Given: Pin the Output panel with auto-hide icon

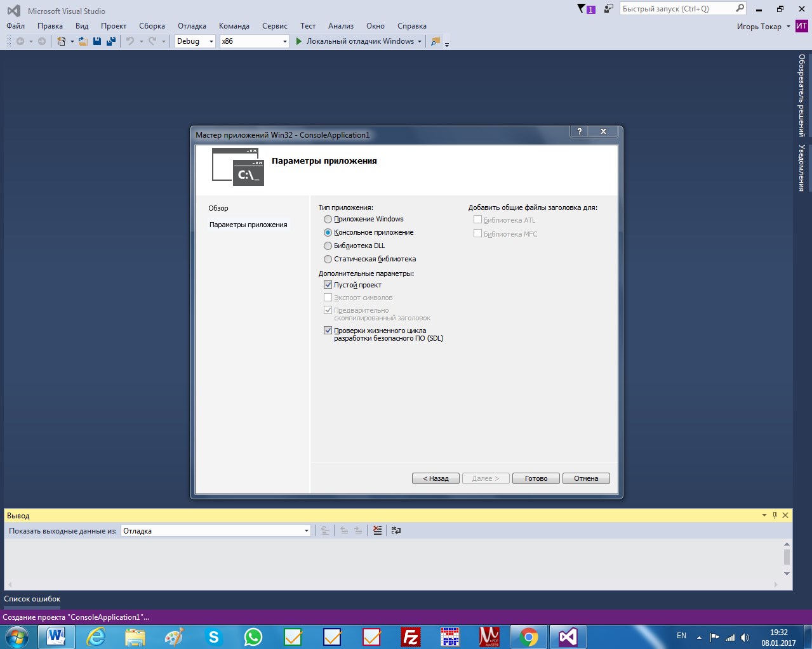Looking at the screenshot, I should pos(775,515).
